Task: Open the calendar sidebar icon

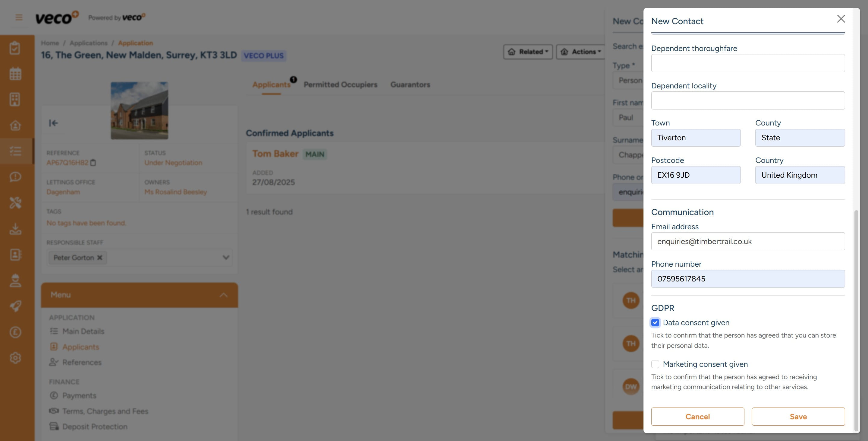Action: pyautogui.click(x=15, y=74)
